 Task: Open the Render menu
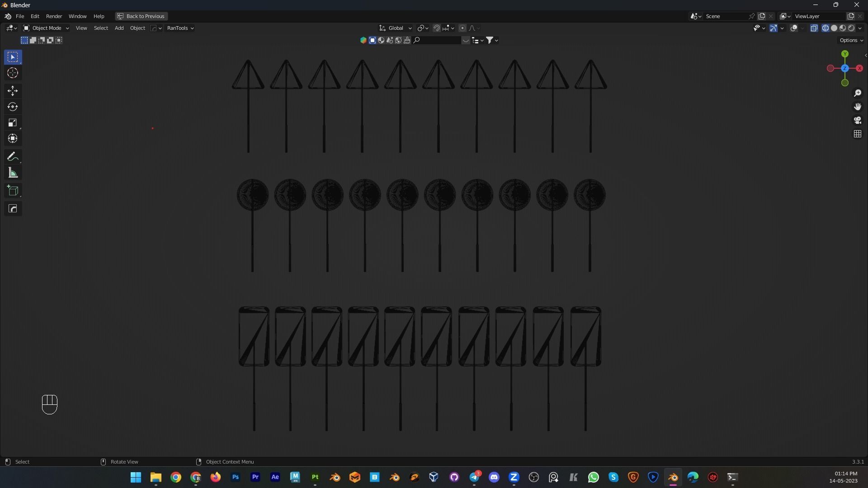54,16
